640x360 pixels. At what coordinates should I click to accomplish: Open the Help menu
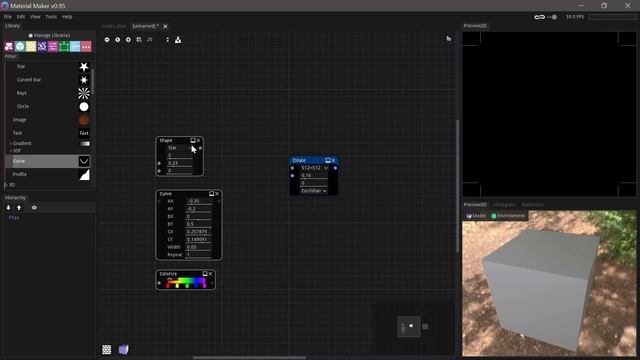pyautogui.click(x=67, y=17)
